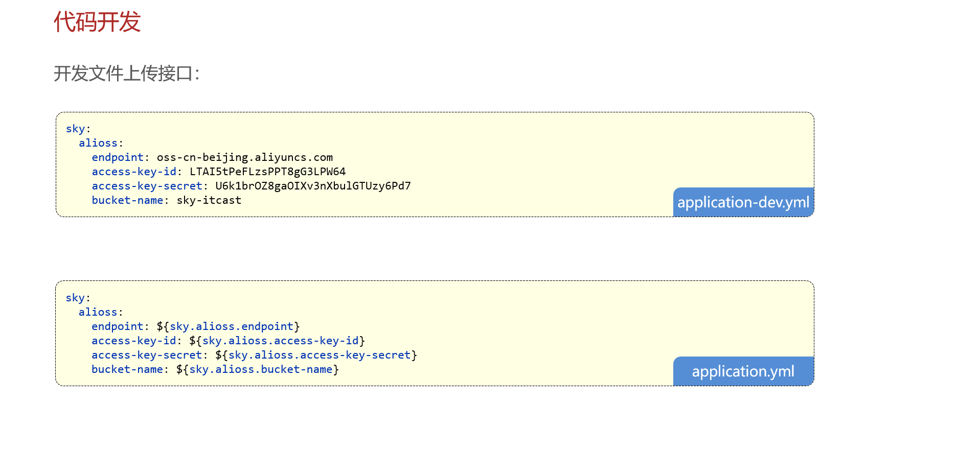The height and width of the screenshot is (450, 980).
Task: Click the bucket-name key in the application-dev.yml block
Action: tap(127, 200)
